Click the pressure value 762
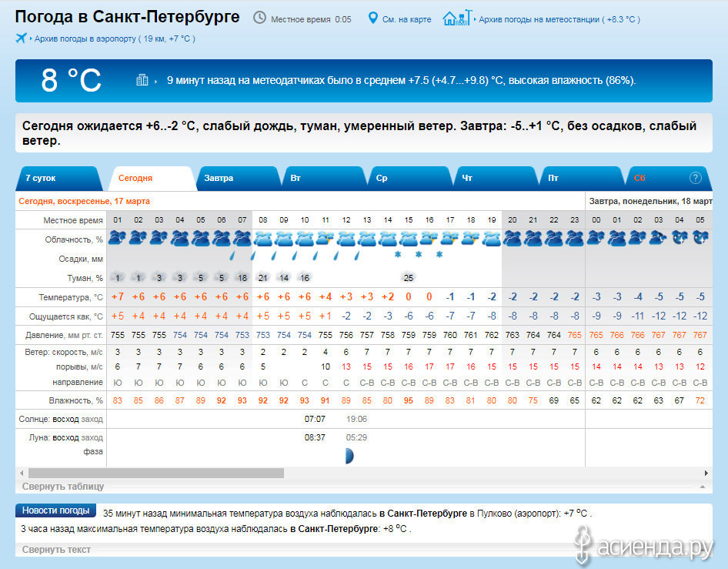 [x=491, y=335]
